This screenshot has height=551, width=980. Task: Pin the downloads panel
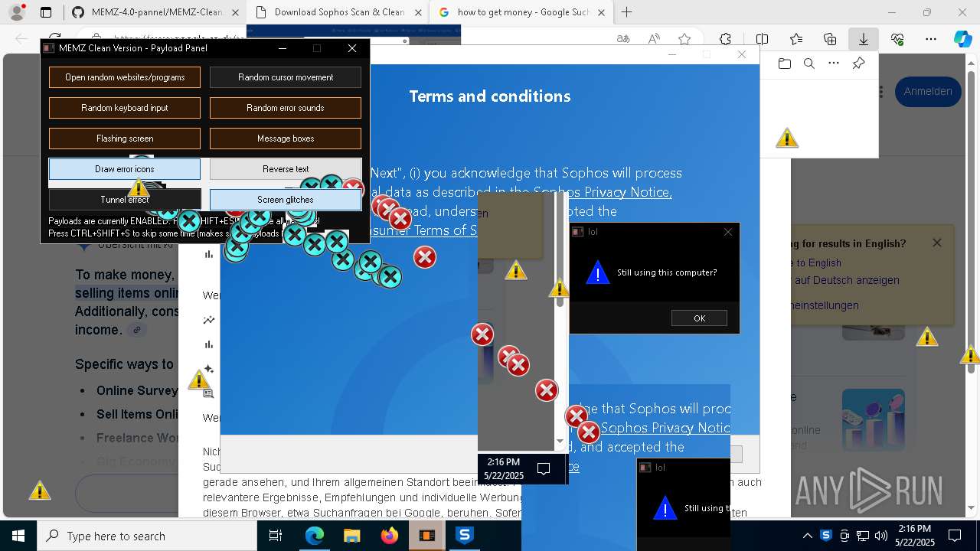tap(858, 64)
